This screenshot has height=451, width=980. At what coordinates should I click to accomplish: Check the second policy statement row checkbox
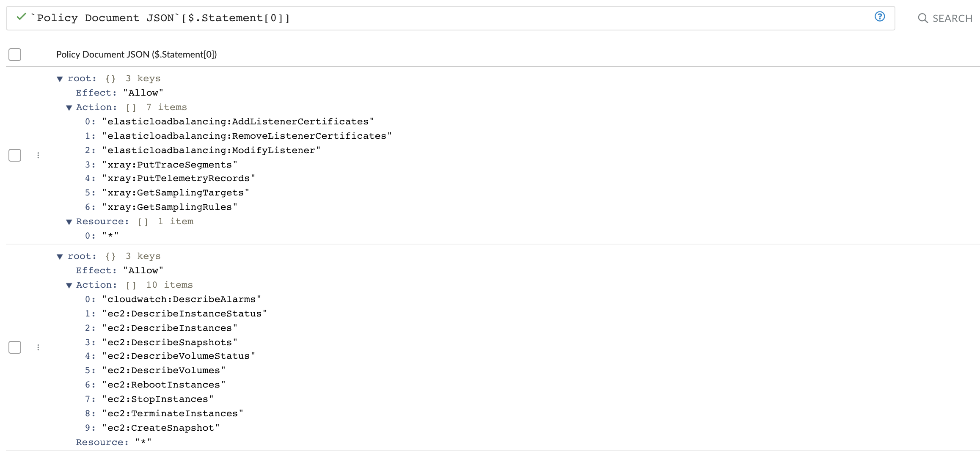click(x=15, y=347)
